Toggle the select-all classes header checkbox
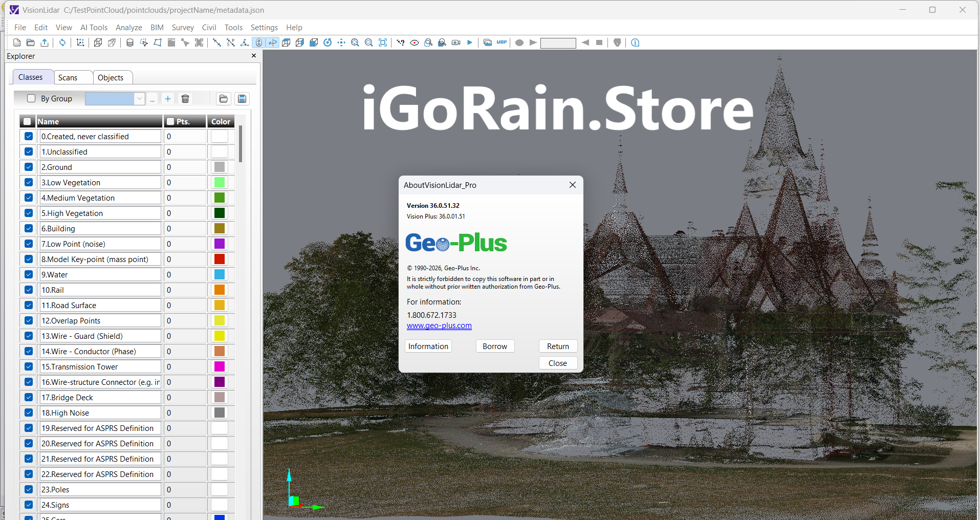 (27, 121)
